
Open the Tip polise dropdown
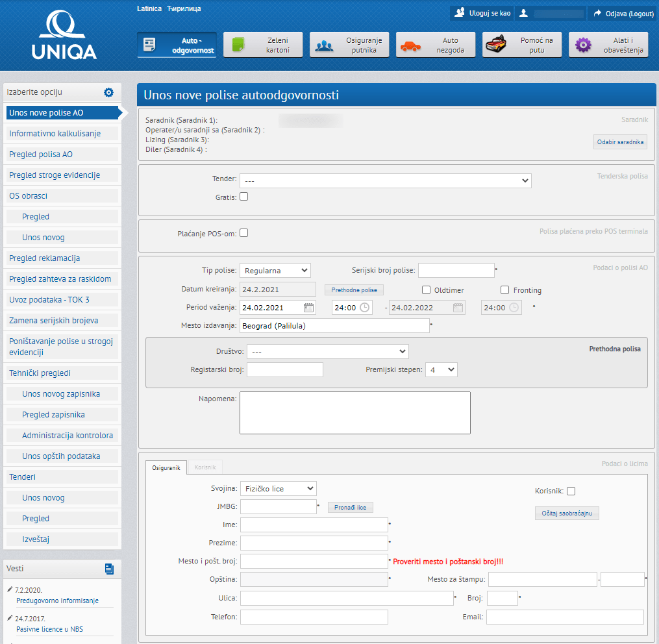(x=275, y=271)
